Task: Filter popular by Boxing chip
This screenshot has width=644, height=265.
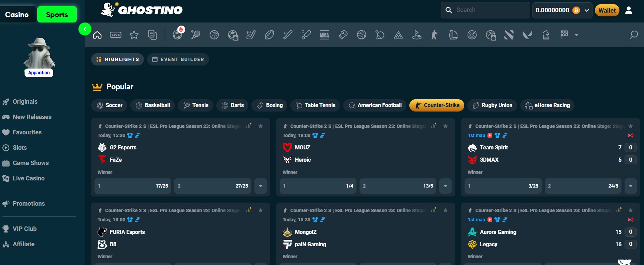Action: (x=269, y=105)
